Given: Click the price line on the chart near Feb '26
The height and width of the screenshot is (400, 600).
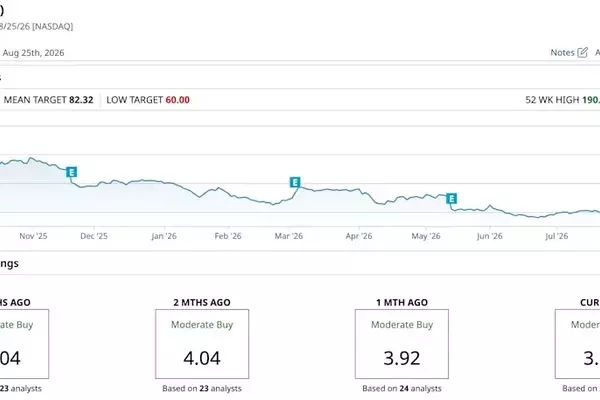Looking at the screenshot, I should pos(229,193).
